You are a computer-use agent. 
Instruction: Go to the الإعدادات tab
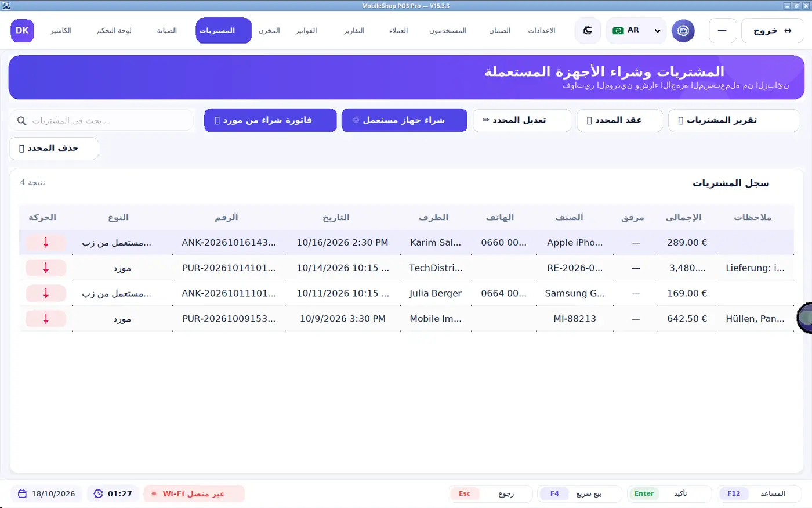click(x=542, y=31)
